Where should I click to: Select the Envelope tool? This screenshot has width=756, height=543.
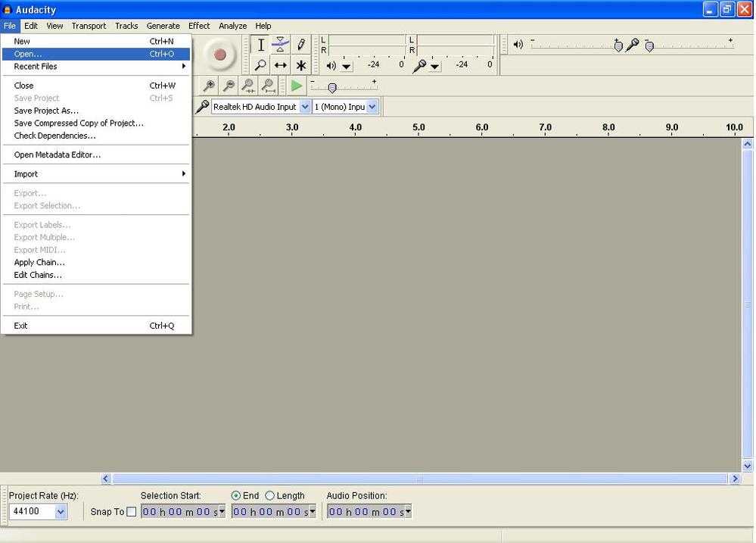[x=280, y=45]
